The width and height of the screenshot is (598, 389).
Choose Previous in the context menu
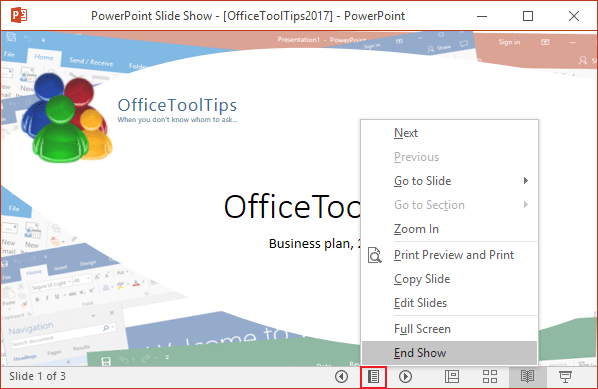449,157
